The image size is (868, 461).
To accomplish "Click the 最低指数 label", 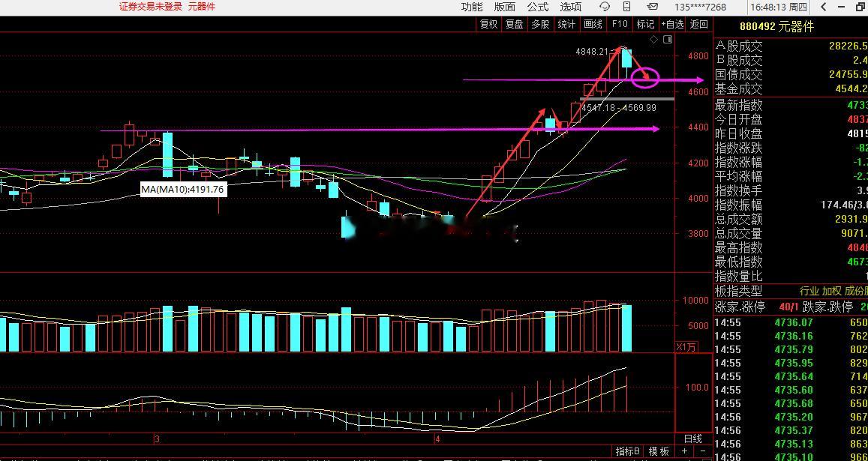I will 738,261.
